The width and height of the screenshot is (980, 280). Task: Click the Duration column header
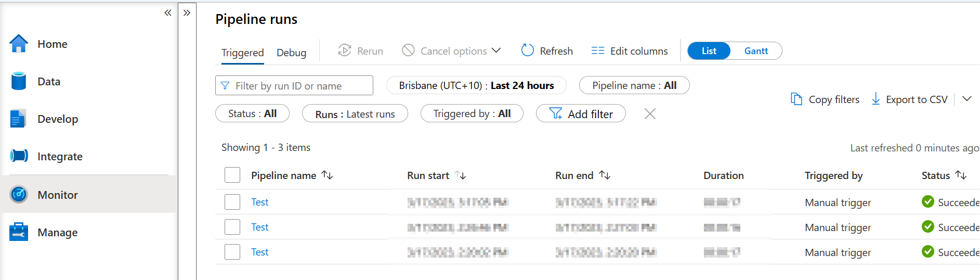pyautogui.click(x=724, y=175)
